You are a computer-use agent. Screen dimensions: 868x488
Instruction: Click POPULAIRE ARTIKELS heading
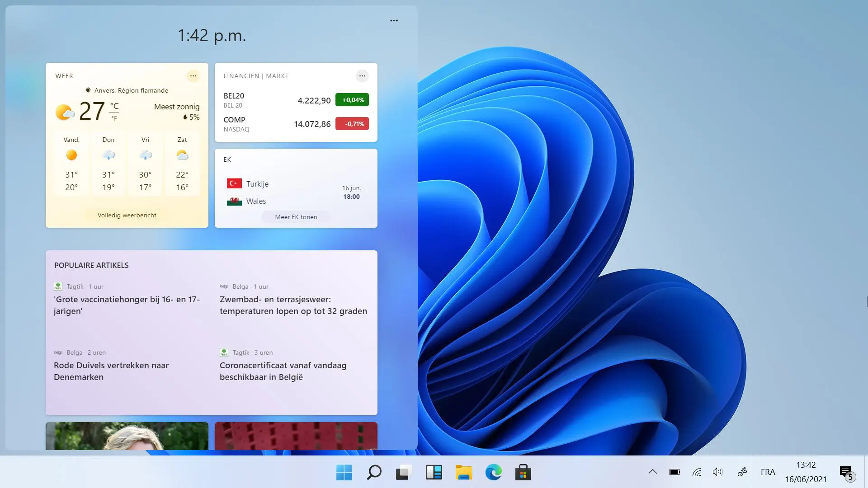click(91, 265)
